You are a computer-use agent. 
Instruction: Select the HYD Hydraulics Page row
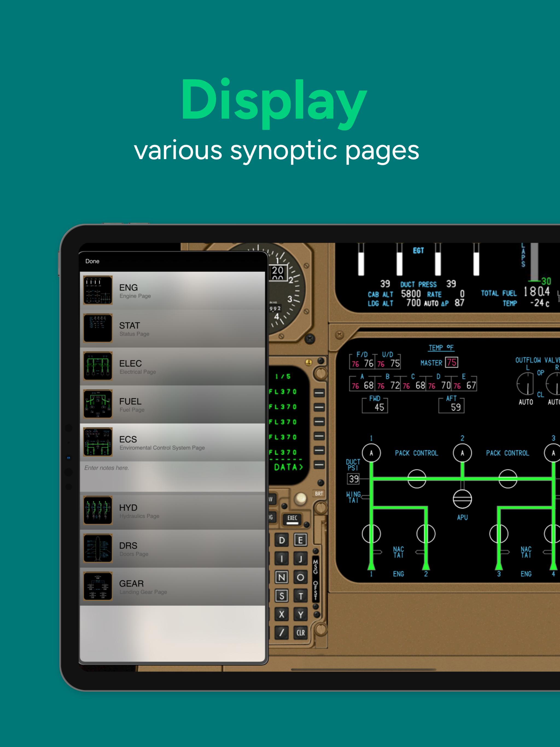[173, 510]
